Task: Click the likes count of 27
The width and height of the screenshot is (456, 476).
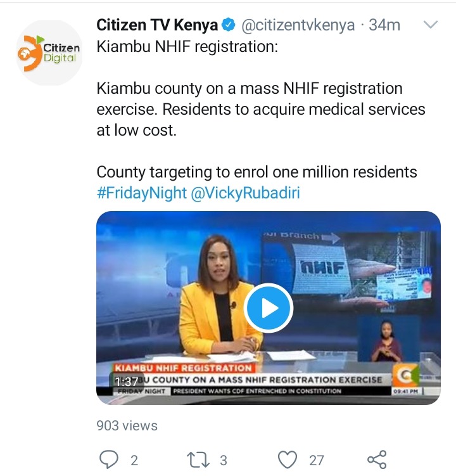Action: tap(317, 461)
